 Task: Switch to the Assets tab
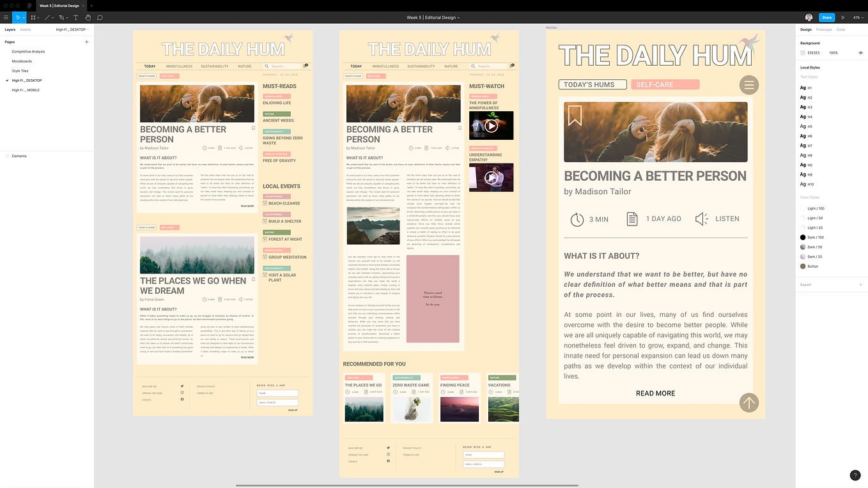[26, 29]
